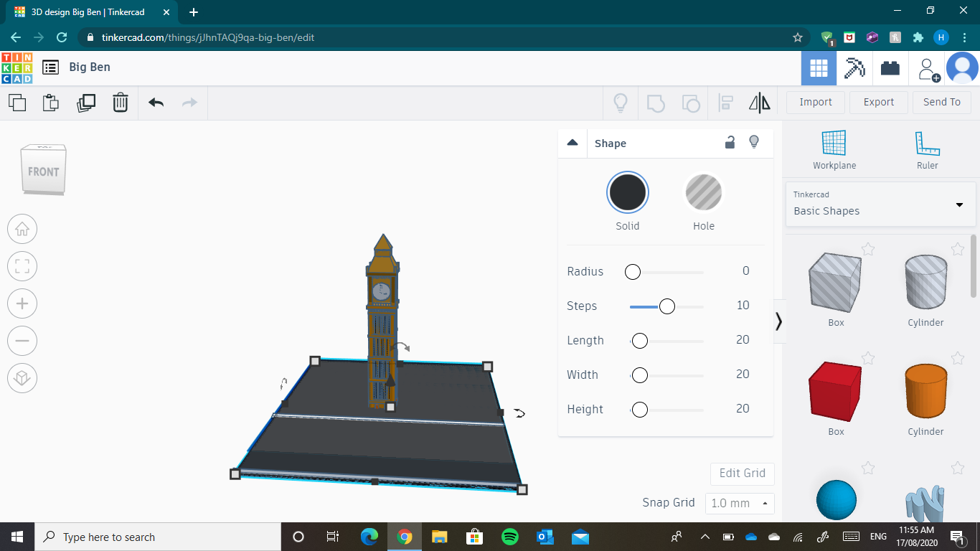Screen dimensions: 980x551
Task: Switch to 3D design grid view
Action: pos(819,69)
